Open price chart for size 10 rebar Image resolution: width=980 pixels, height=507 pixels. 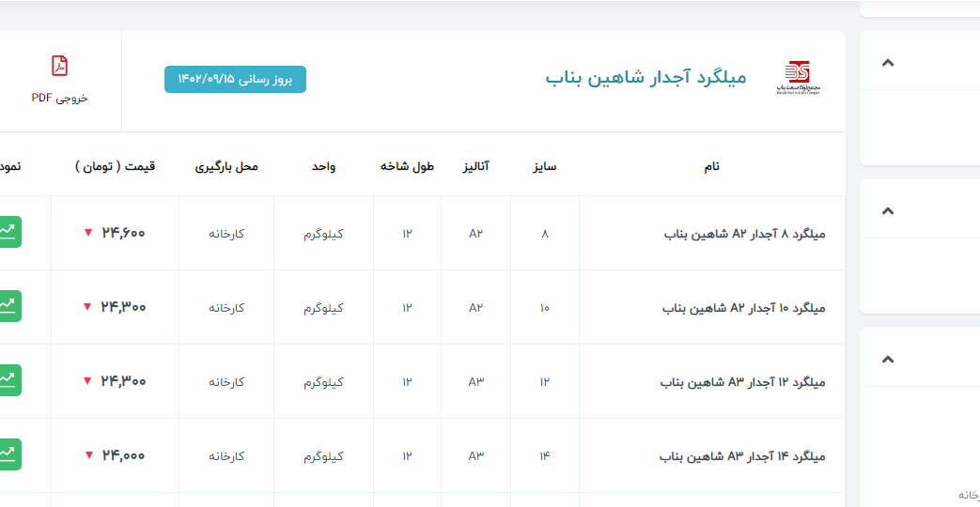click(8, 306)
